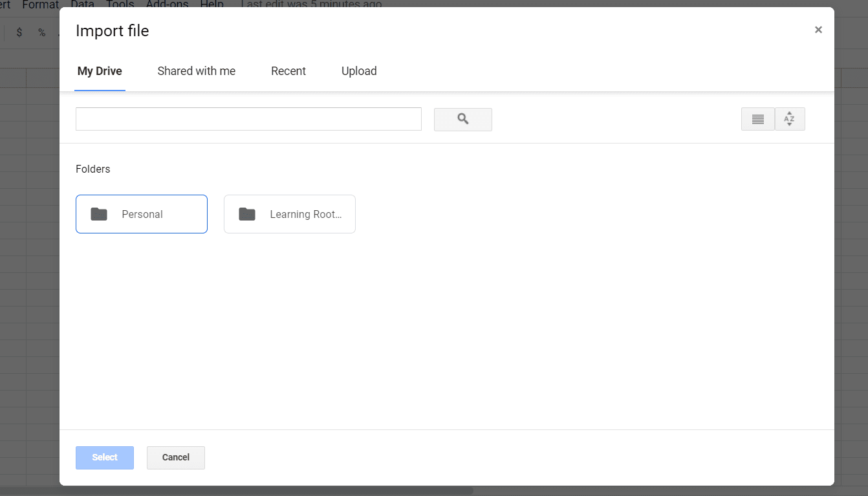The width and height of the screenshot is (868, 496).
Task: Switch to Shared with me tab
Action: pyautogui.click(x=197, y=71)
